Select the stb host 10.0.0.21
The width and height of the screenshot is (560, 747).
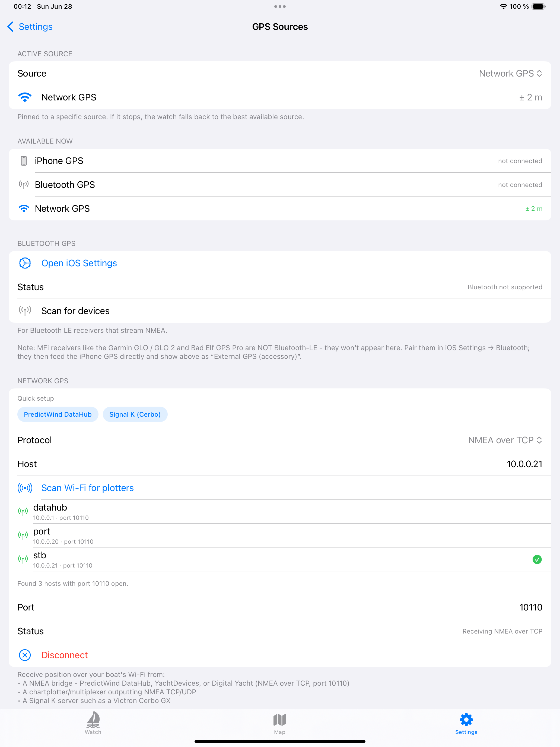click(280, 560)
